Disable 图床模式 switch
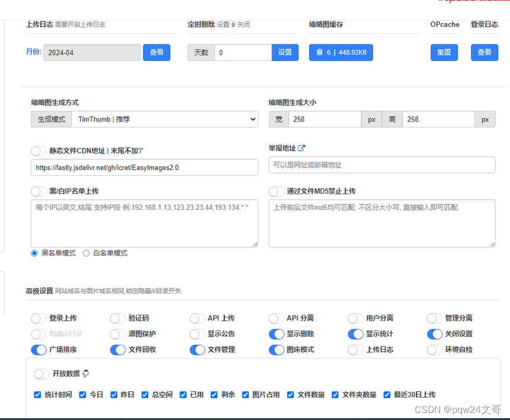Screen dimensions: 510x420 (277, 350)
